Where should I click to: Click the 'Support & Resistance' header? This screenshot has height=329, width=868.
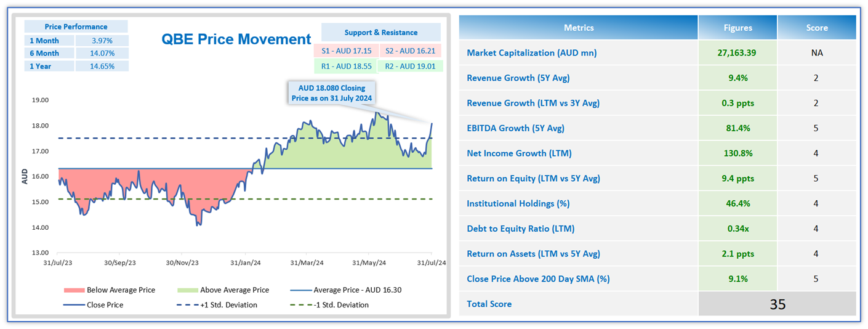[381, 33]
